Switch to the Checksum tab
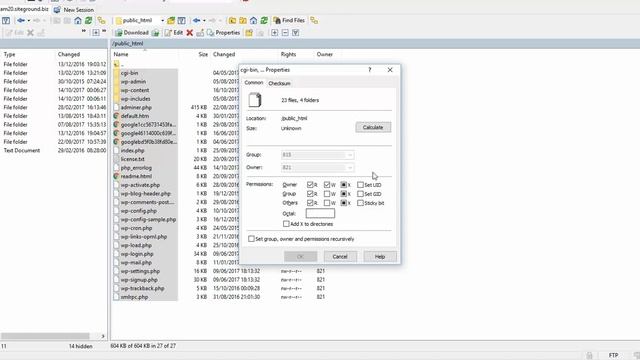Image resolution: width=640 pixels, height=360 pixels. tap(280, 83)
